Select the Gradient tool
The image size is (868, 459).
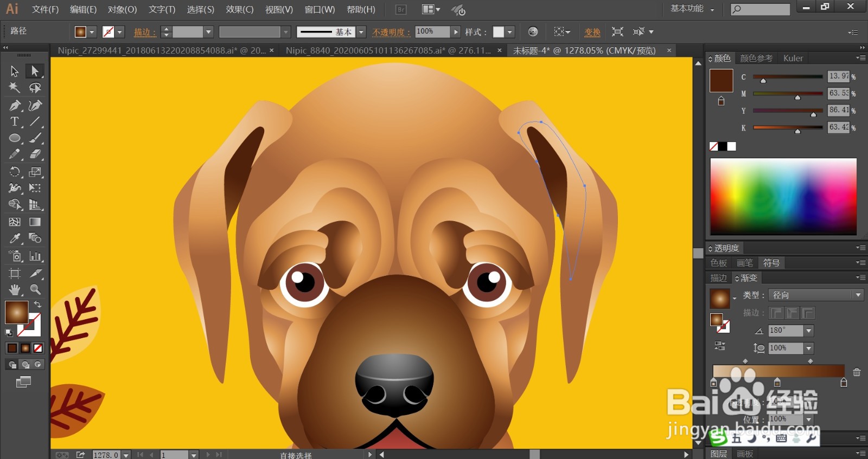[x=35, y=222]
